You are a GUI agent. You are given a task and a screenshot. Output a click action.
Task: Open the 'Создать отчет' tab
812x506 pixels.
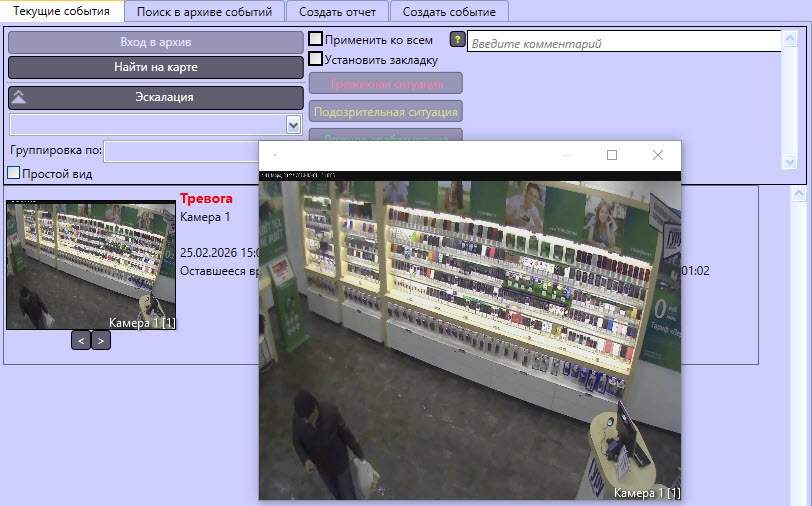337,11
